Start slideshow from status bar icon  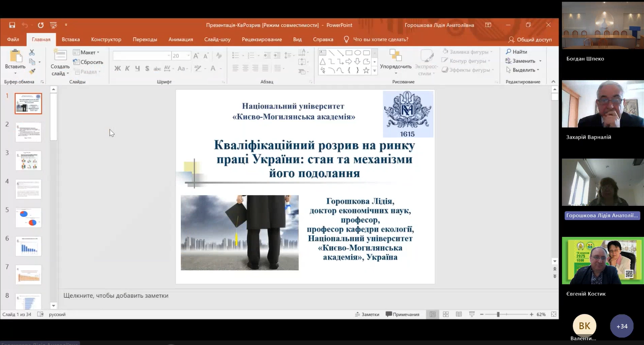click(472, 315)
